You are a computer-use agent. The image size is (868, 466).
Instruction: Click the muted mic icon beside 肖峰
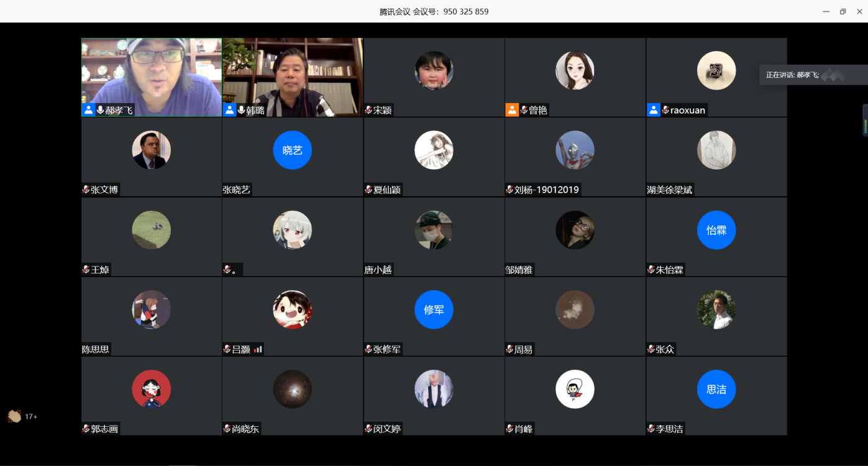tap(509, 429)
